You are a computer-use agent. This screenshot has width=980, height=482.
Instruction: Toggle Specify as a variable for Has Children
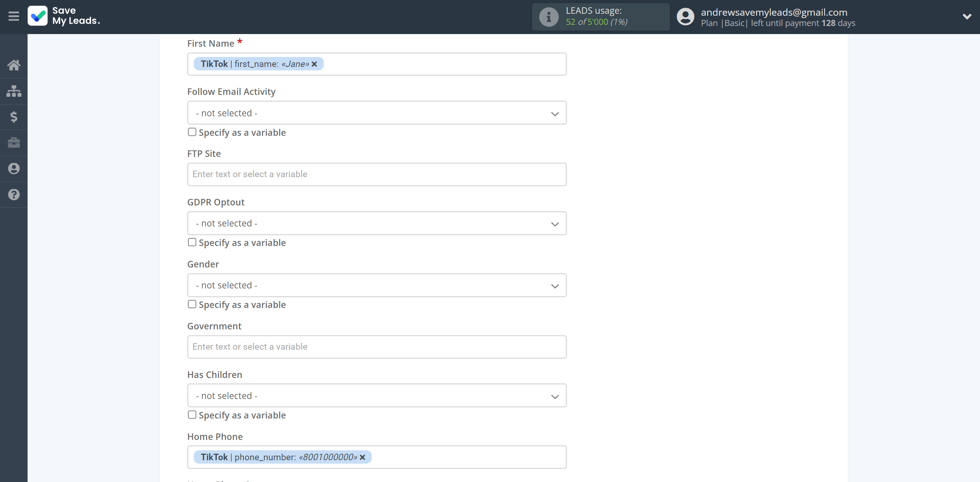[x=192, y=415]
